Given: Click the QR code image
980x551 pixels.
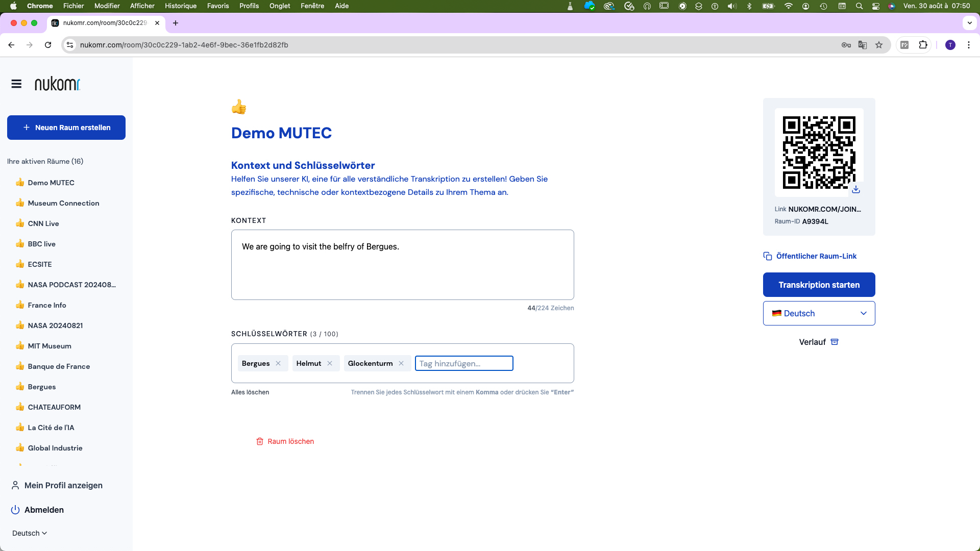Looking at the screenshot, I should tap(819, 152).
